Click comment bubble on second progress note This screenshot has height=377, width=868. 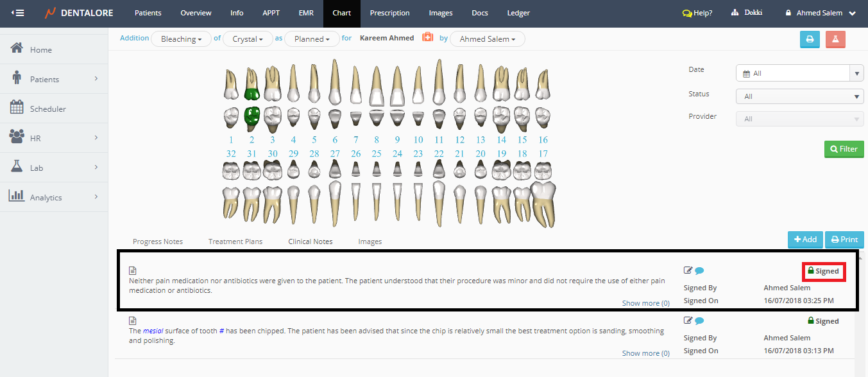pyautogui.click(x=699, y=321)
